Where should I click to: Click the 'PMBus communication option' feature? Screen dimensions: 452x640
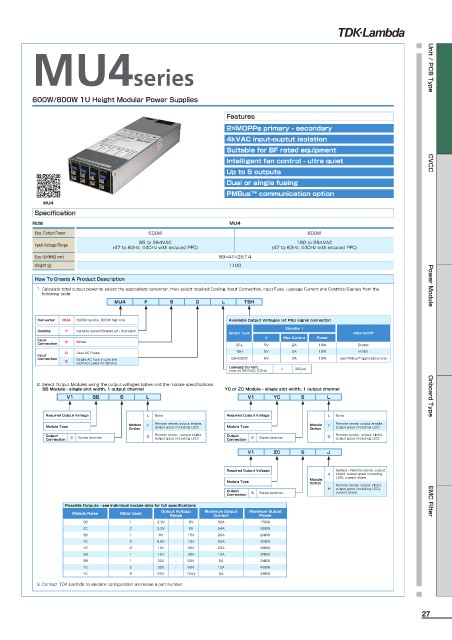point(309,194)
